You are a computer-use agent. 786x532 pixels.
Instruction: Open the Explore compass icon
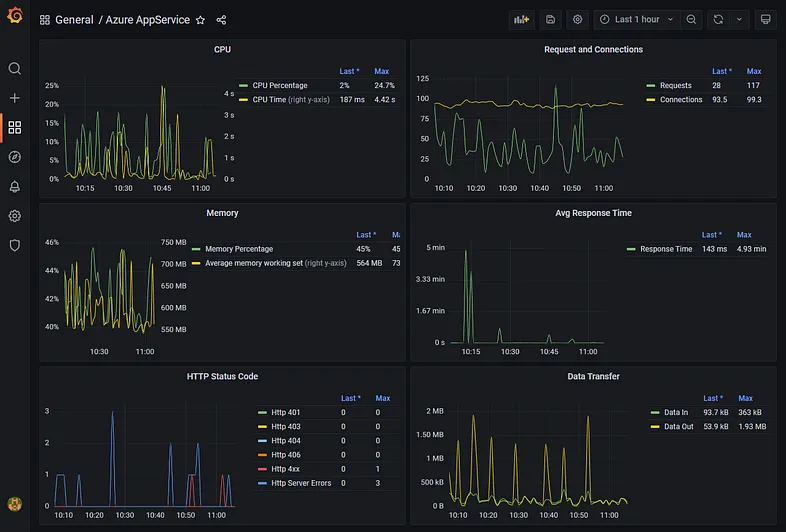pos(15,157)
